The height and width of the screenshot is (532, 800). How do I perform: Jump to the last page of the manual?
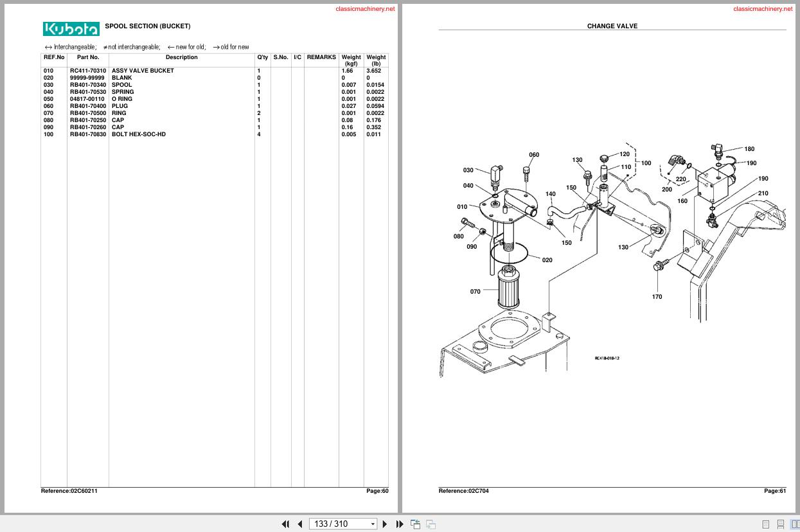[400, 524]
